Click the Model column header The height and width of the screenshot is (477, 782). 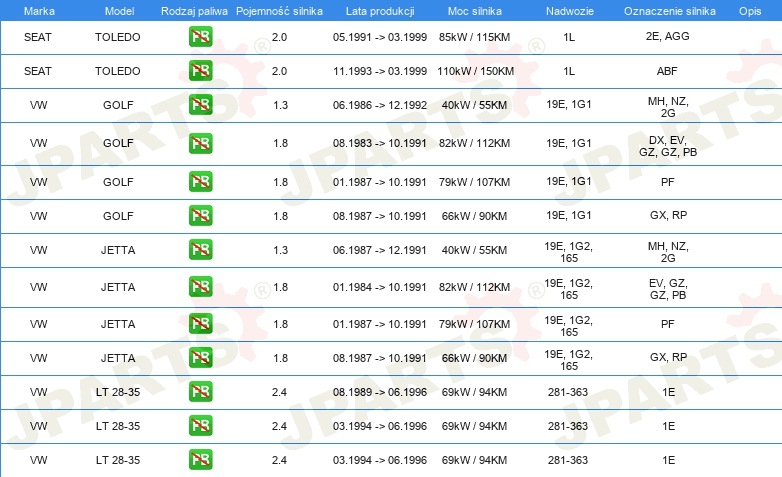pos(119,11)
